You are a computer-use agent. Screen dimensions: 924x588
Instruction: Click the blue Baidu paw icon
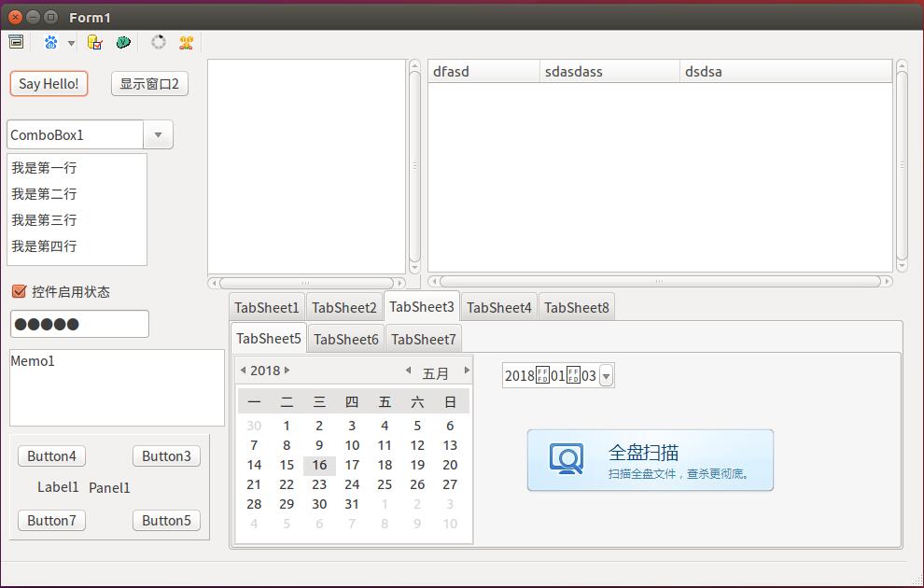50,42
